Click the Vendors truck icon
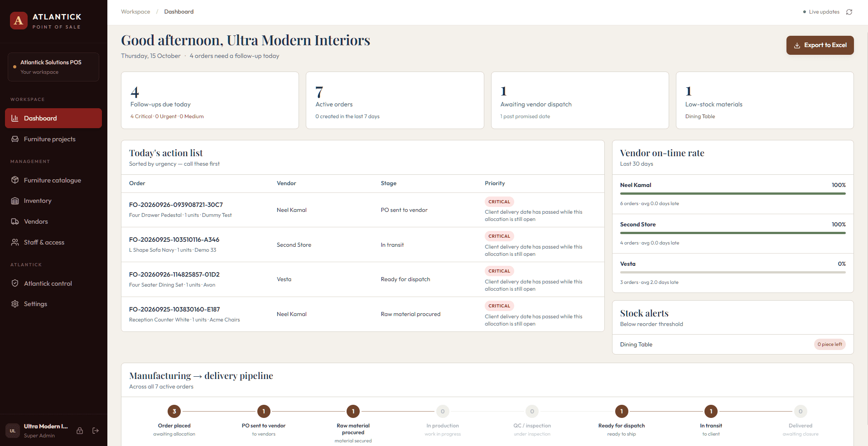This screenshot has height=446, width=868. [15, 221]
